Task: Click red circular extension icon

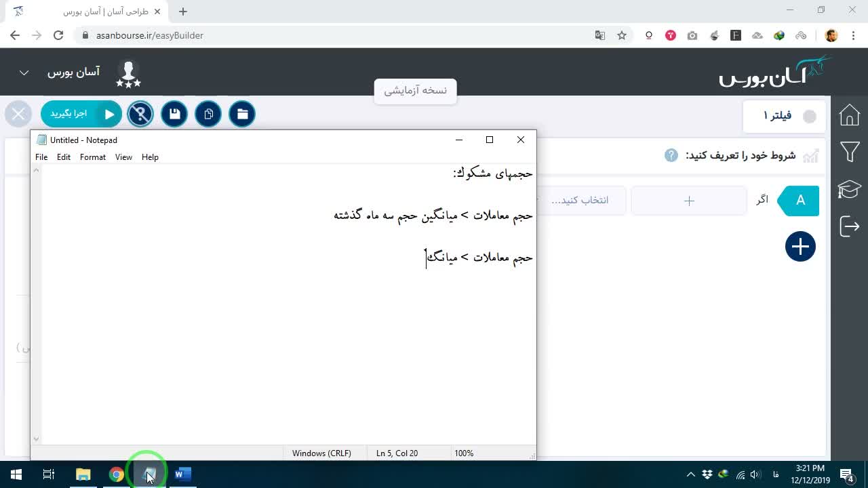Action: (x=671, y=35)
